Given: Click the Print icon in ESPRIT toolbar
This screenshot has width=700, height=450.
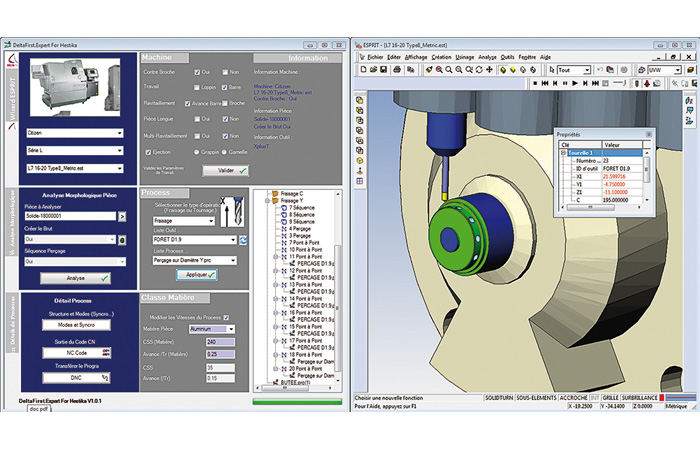Looking at the screenshot, I should [396, 70].
